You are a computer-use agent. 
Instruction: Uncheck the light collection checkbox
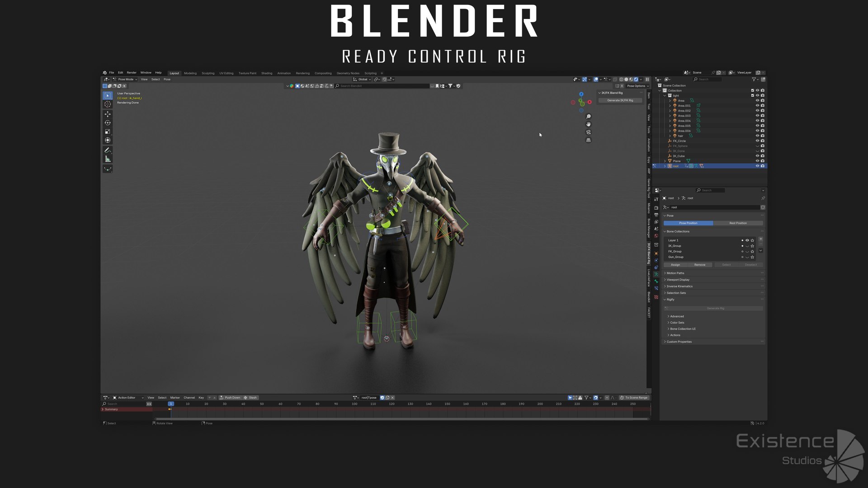752,95
